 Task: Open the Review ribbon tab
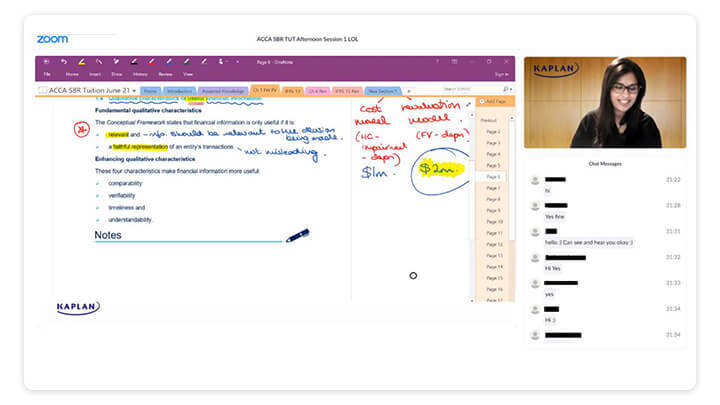[x=165, y=74]
